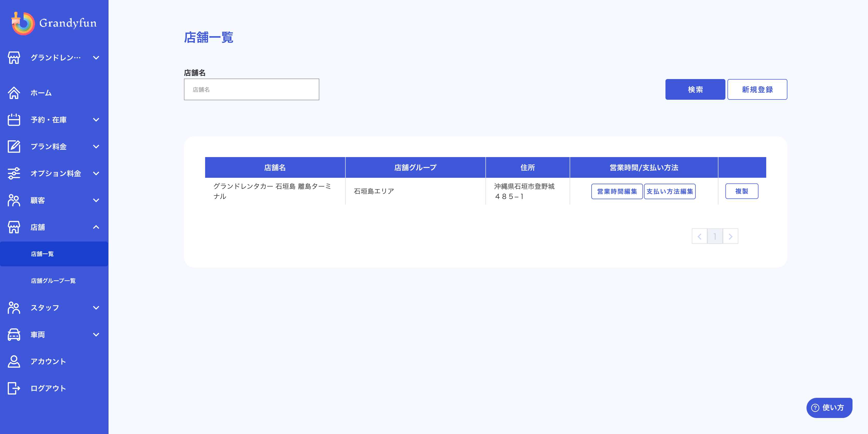Expand the オプション料金 menu chevron
Viewport: 868px width, 434px height.
[x=96, y=174]
